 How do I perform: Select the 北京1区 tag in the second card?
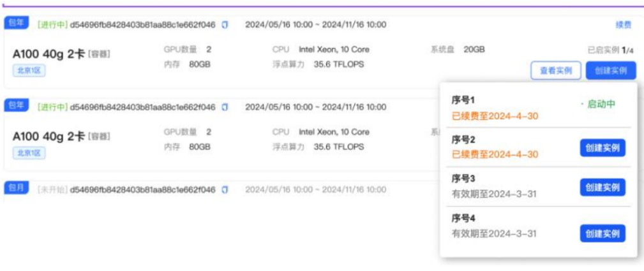[x=29, y=153]
